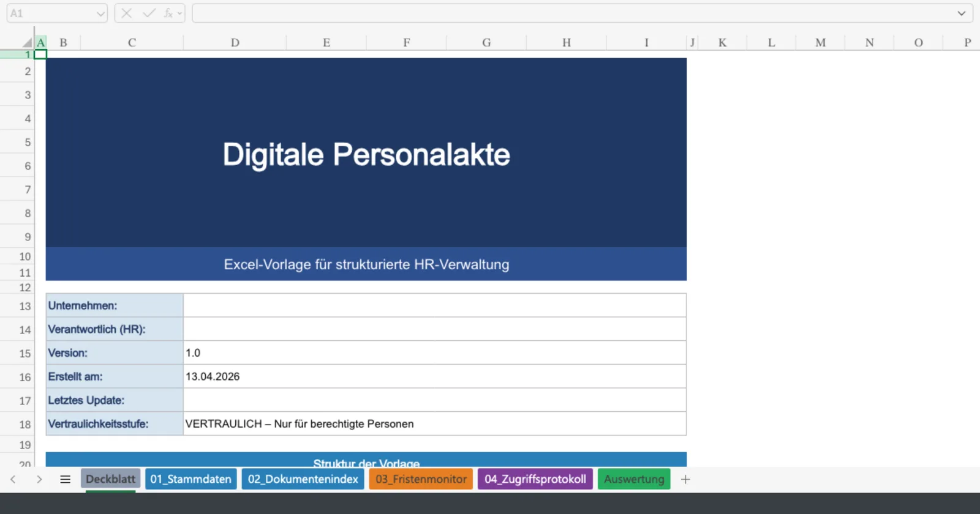Select the Version: label cell
The height and width of the screenshot is (514, 980).
pos(115,353)
